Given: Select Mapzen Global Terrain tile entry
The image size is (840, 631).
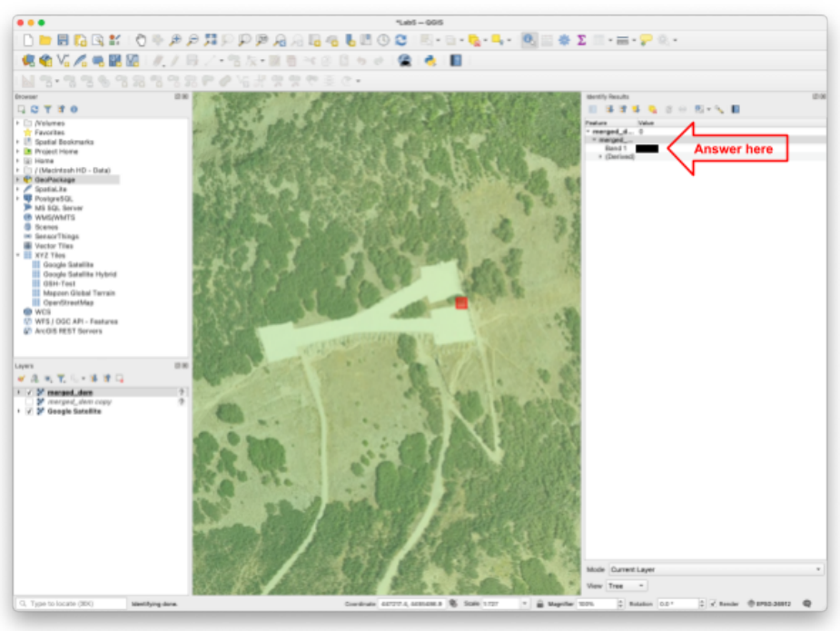Looking at the screenshot, I should [79, 293].
